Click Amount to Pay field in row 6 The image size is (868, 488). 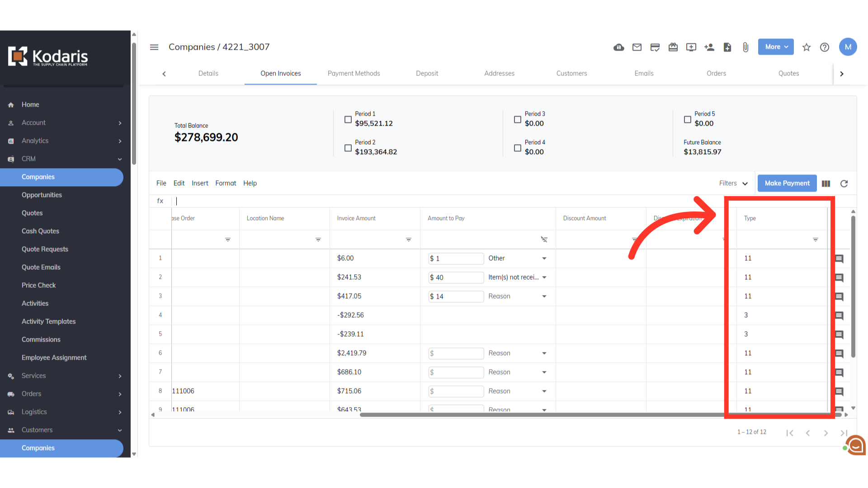(x=456, y=353)
